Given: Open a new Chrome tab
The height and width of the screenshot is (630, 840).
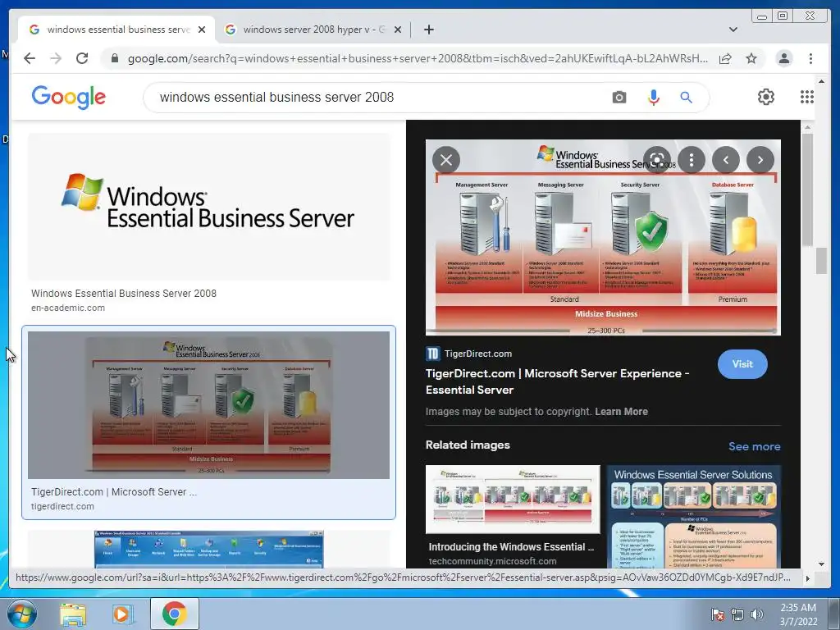Looking at the screenshot, I should [x=428, y=30].
